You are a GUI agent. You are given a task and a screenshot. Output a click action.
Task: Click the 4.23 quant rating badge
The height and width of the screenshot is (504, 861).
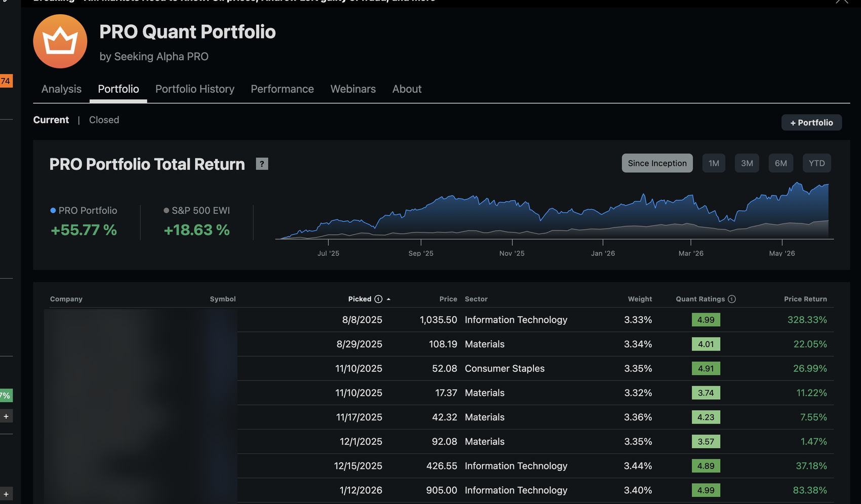[x=706, y=417]
